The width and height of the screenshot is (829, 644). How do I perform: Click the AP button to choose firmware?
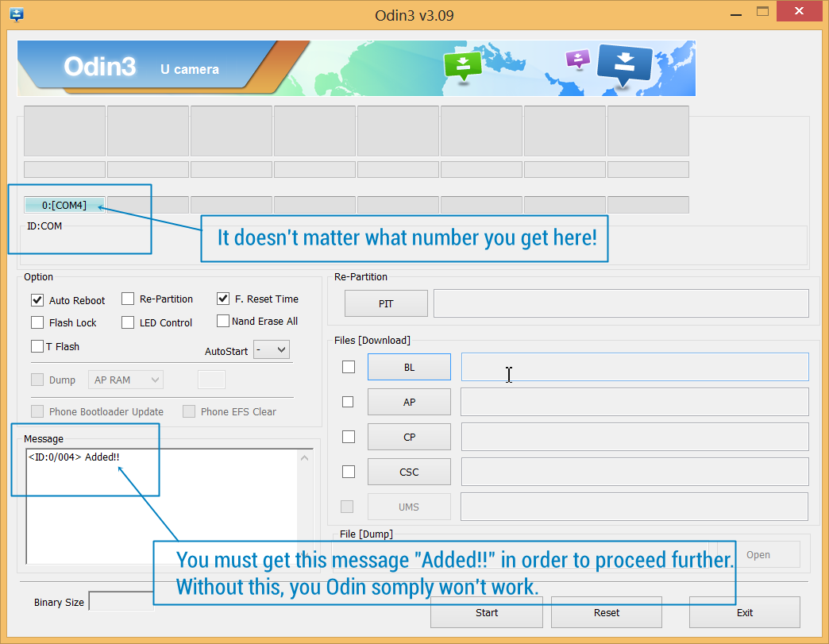click(x=409, y=402)
